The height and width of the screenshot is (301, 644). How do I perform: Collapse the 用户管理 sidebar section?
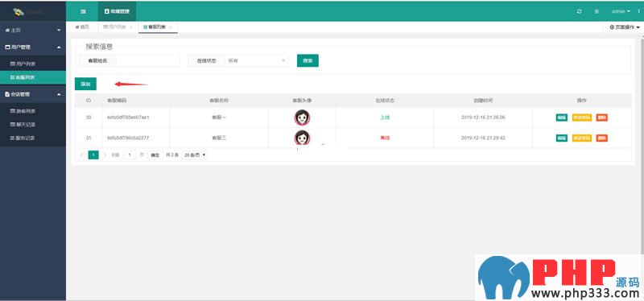click(33, 47)
